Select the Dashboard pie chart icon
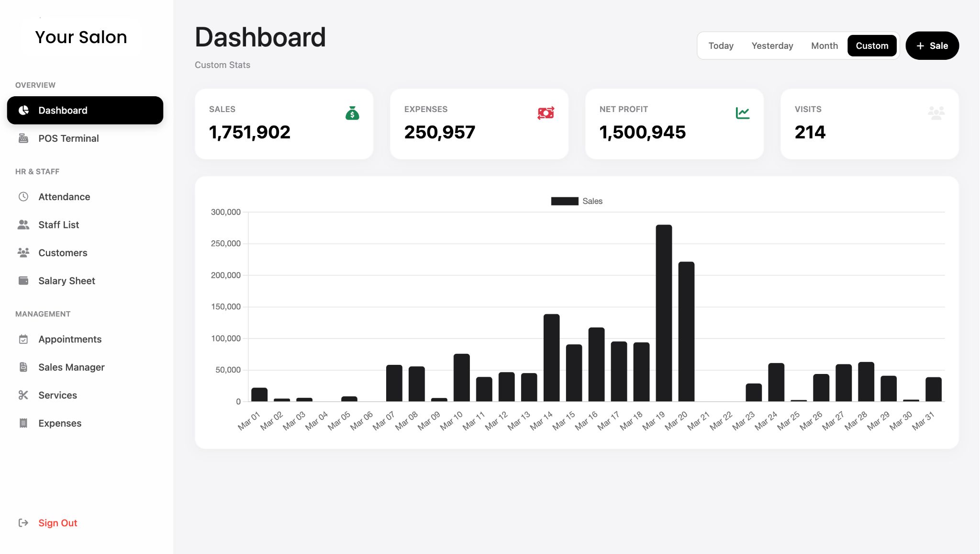 (23, 110)
